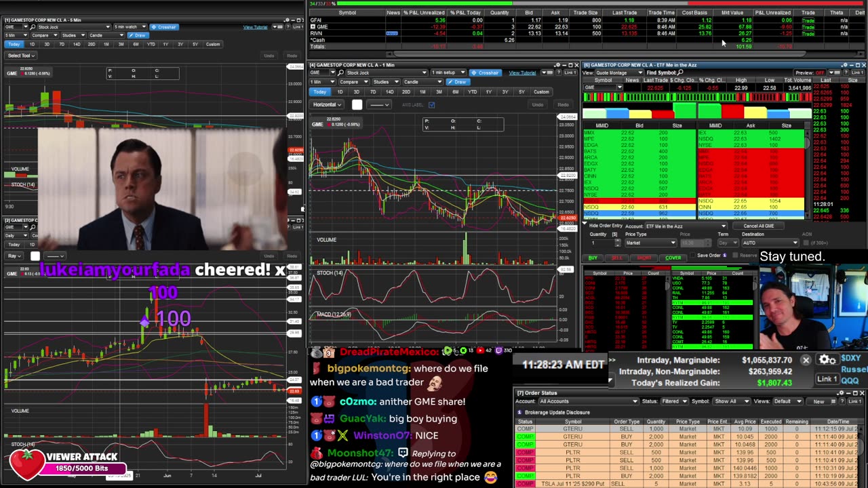This screenshot has height=488, width=868.
Task: Select the Today range in 1 Min chart
Action: click(320, 91)
